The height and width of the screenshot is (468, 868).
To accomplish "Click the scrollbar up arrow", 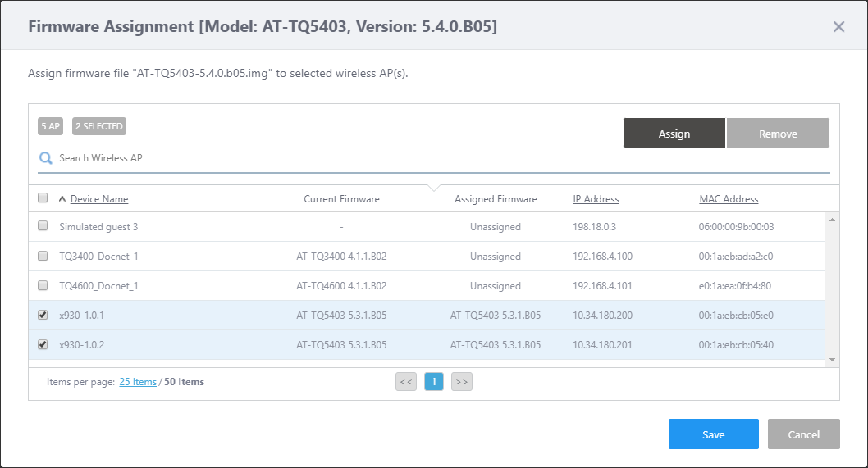I will click(833, 220).
